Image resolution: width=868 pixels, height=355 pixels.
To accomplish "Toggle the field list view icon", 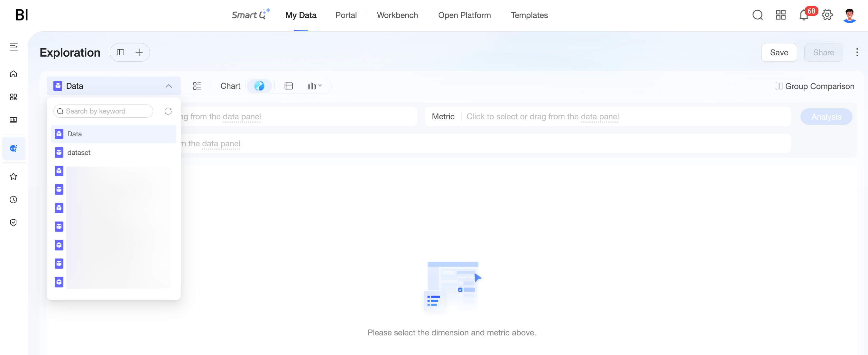I will pos(197,86).
